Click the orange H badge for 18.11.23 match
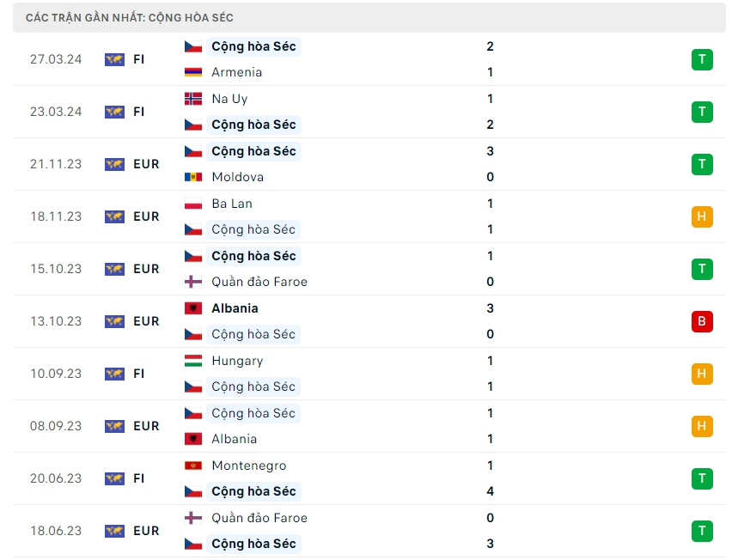 click(x=701, y=216)
